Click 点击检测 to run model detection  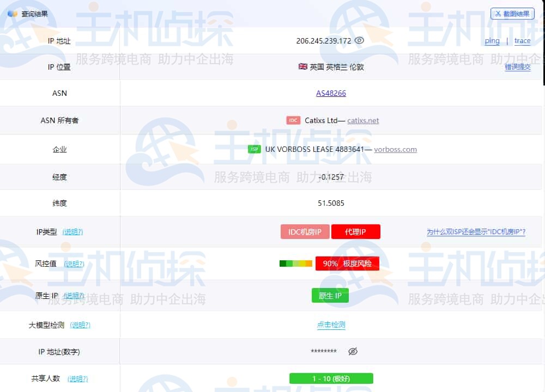[331, 324]
